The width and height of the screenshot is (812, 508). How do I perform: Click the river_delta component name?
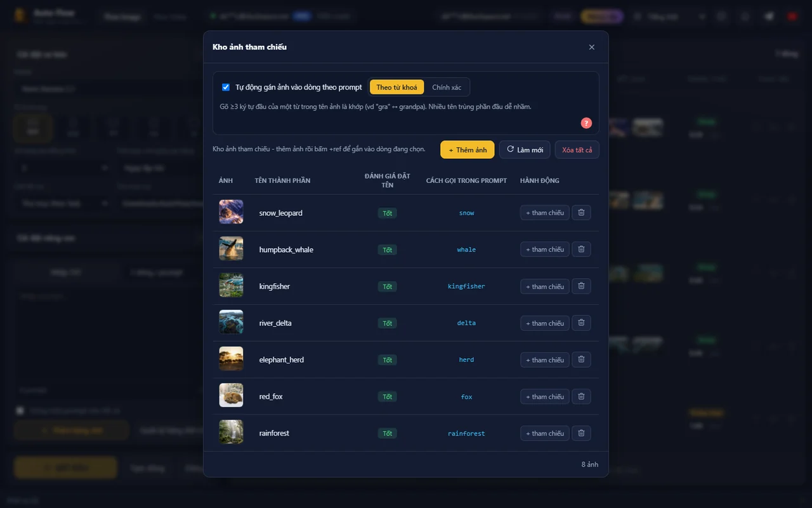tap(275, 323)
